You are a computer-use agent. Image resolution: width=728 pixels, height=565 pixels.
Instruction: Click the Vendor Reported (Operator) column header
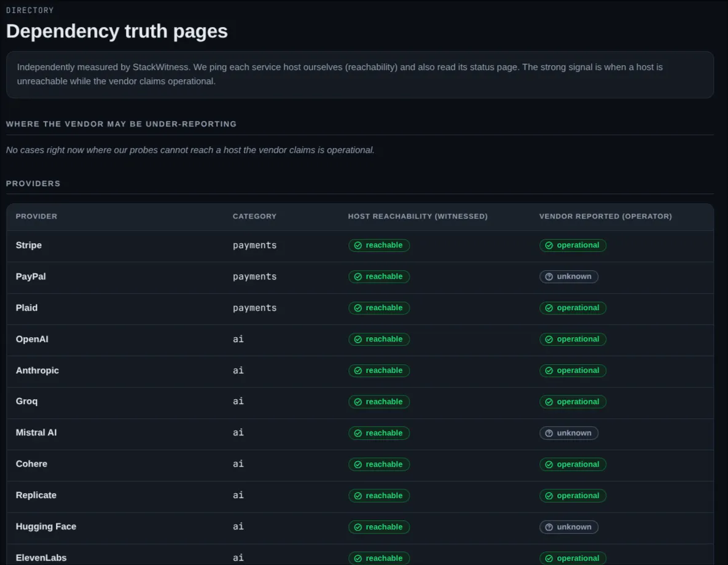tap(605, 216)
